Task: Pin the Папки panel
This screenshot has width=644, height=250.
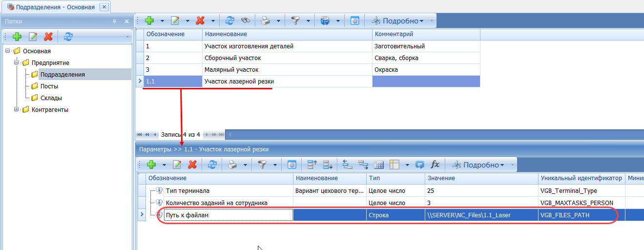Action: [x=115, y=21]
